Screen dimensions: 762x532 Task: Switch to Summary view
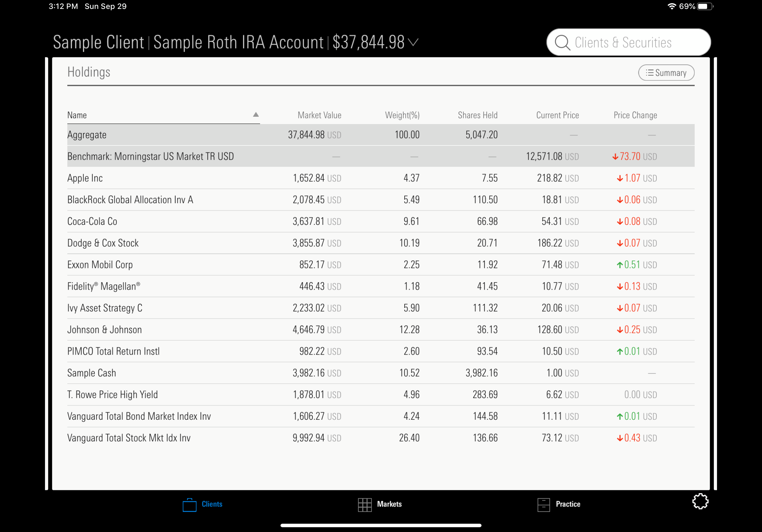666,73
